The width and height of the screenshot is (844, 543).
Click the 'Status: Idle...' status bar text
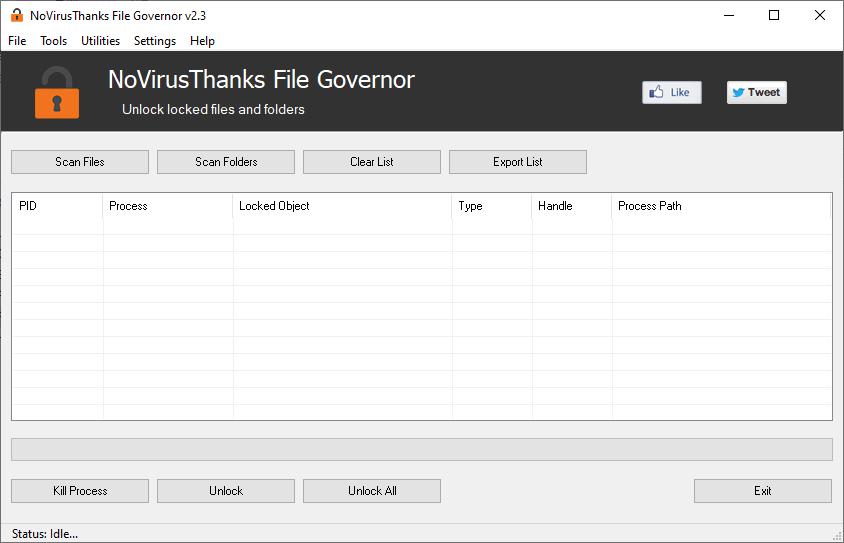pyautogui.click(x=45, y=534)
